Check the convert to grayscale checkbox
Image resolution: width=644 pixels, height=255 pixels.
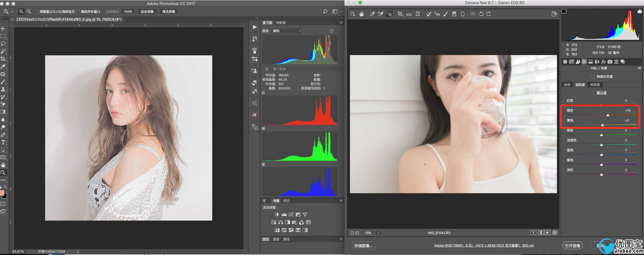coord(593,77)
